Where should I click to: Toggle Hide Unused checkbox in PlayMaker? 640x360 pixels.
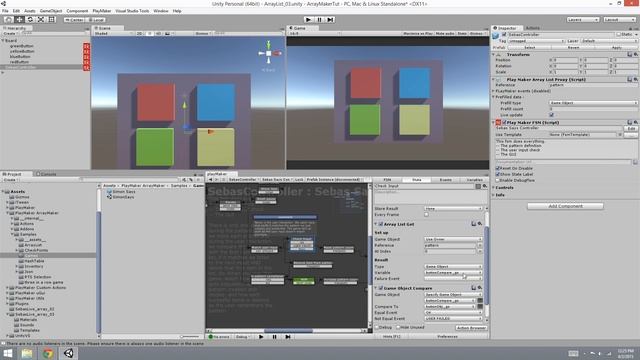coord(398,327)
